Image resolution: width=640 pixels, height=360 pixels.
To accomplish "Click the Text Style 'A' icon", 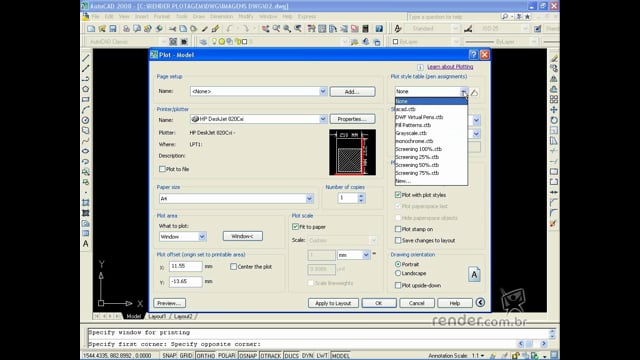I will point(398,29).
